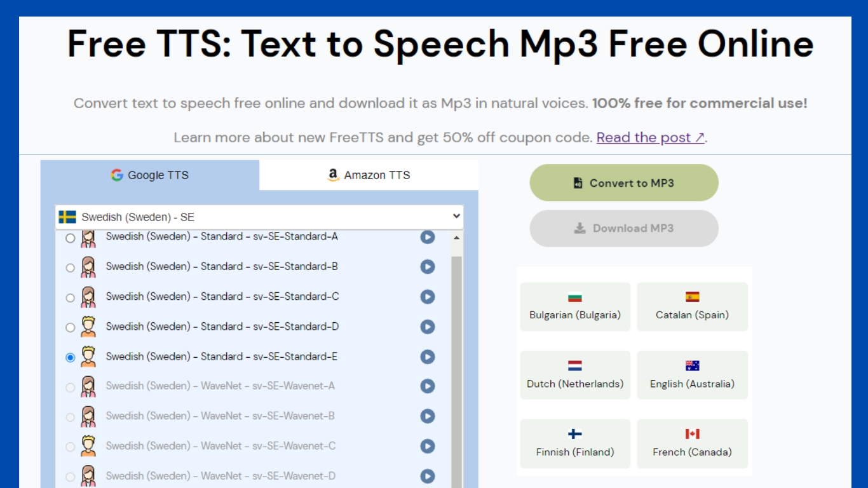Viewport: 868px width, 488px height.
Task: Play preview of sv-SE-Standard-A voice
Action: click(428, 237)
